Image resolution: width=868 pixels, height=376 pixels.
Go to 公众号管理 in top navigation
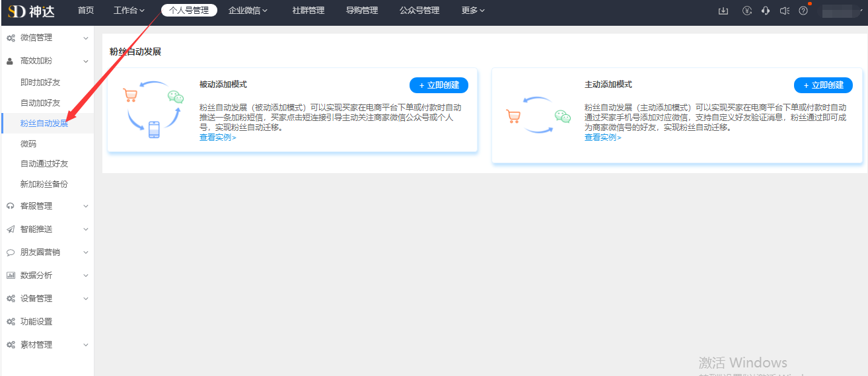tap(419, 11)
